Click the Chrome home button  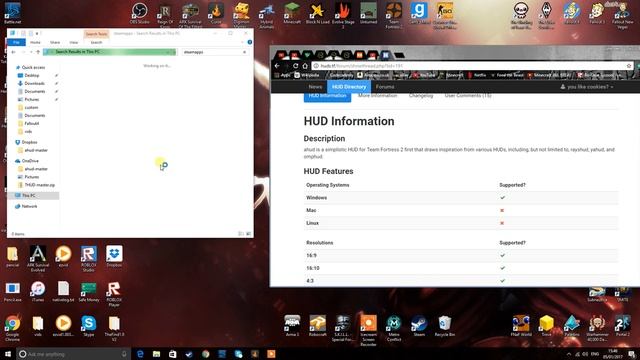coord(305,66)
